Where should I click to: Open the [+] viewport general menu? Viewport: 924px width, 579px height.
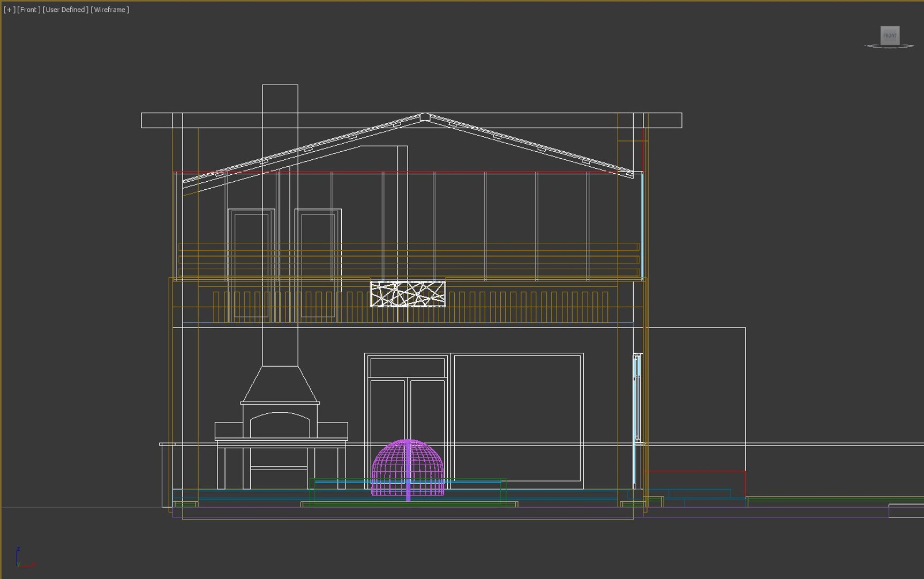pyautogui.click(x=9, y=10)
